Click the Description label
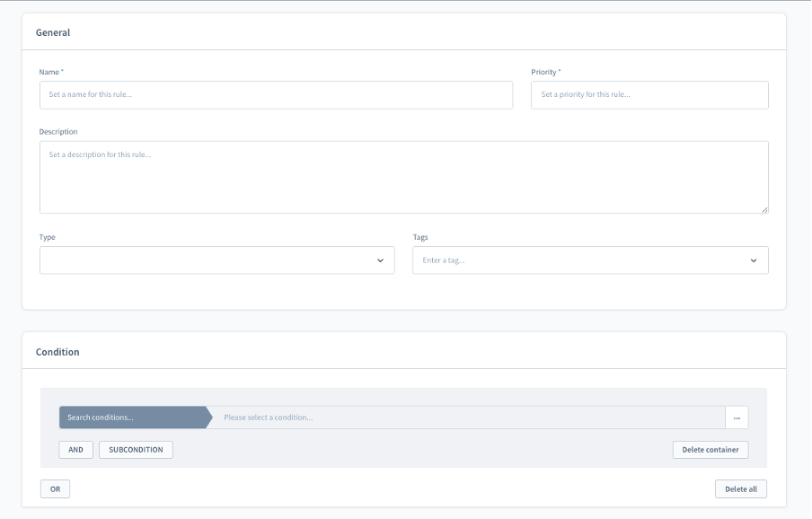812x519 pixels. [58, 131]
